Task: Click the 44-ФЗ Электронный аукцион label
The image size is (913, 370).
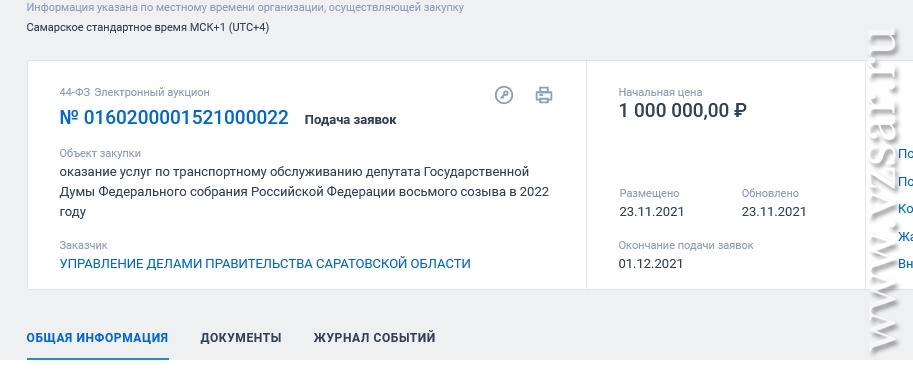Action: (x=135, y=92)
